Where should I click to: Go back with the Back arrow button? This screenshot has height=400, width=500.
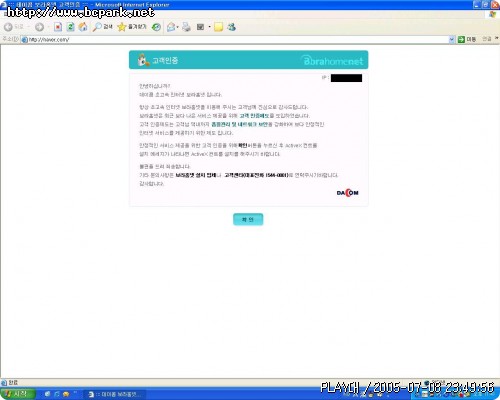13,27
